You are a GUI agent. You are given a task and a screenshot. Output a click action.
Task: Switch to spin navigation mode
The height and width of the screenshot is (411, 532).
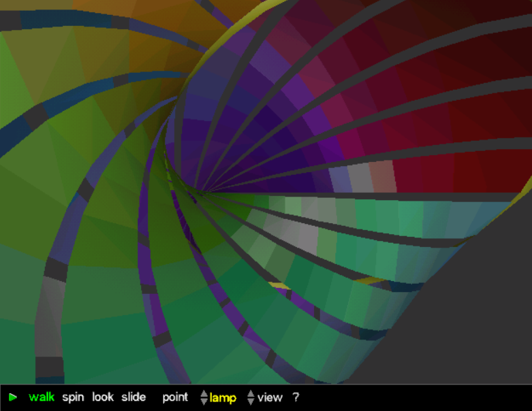point(73,397)
